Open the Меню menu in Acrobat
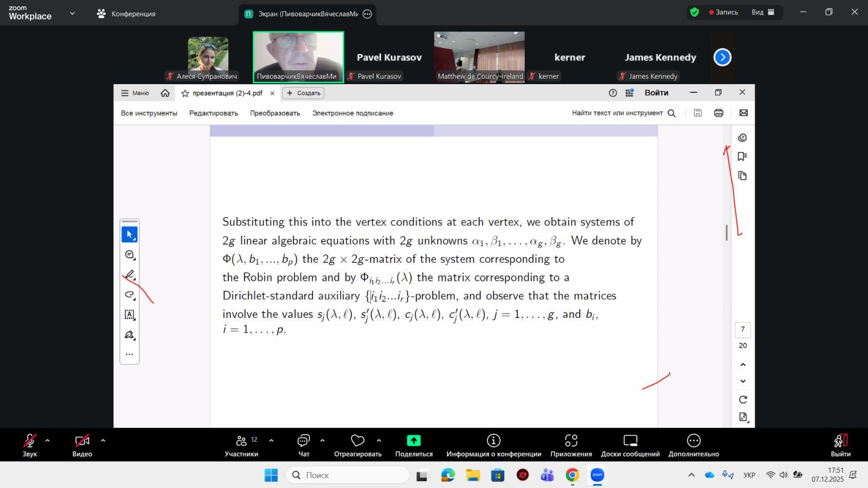Image resolution: width=868 pixels, height=488 pixels. coord(135,93)
